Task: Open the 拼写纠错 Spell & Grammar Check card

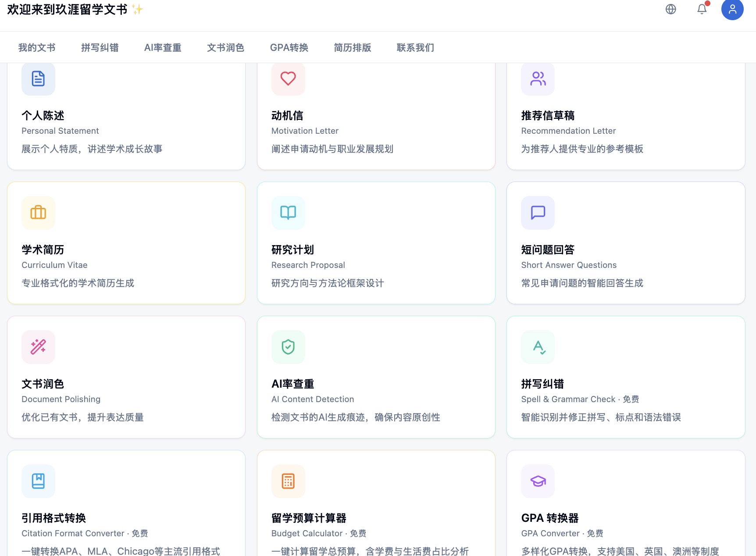Action: 626,377
